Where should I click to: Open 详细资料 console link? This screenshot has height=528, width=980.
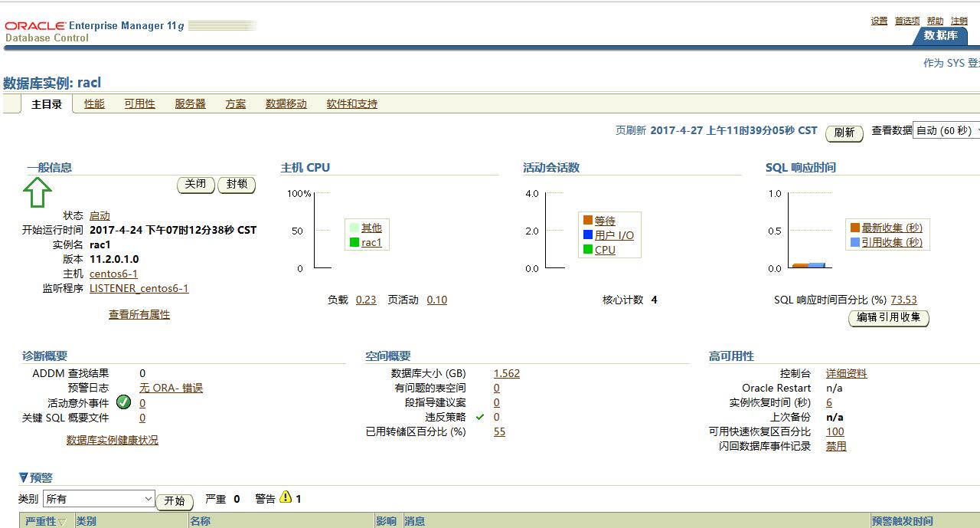(x=847, y=373)
